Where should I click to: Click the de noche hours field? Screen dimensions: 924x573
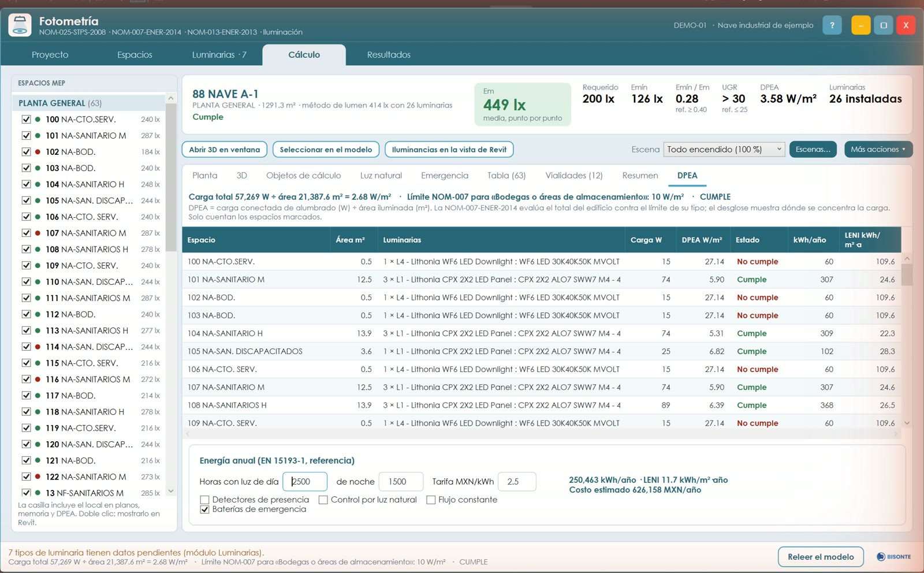[401, 482]
